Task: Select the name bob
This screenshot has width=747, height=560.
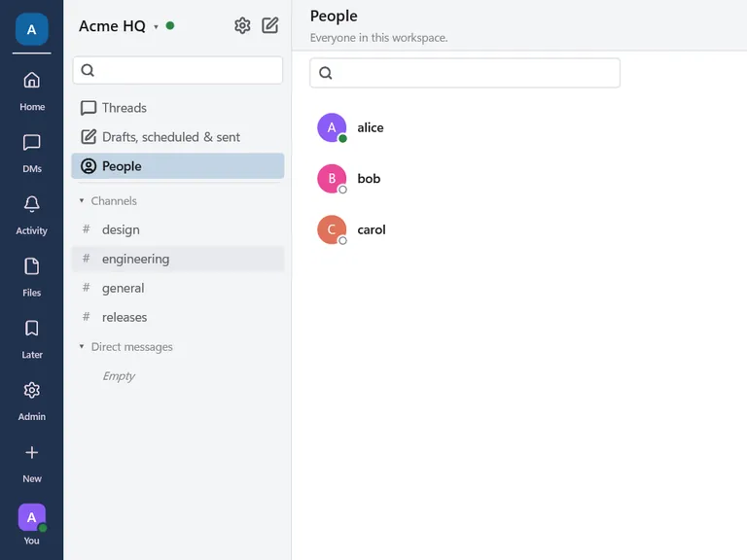Action: click(x=369, y=179)
